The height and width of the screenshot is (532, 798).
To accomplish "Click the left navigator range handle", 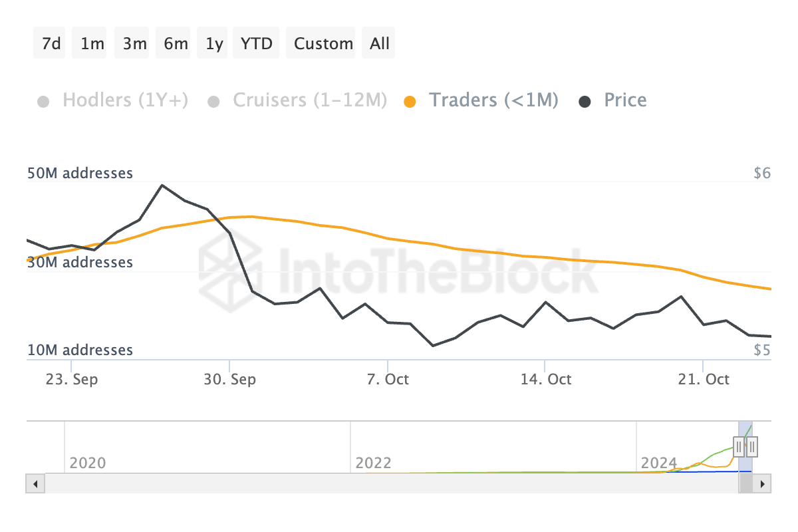I will coord(739,445).
